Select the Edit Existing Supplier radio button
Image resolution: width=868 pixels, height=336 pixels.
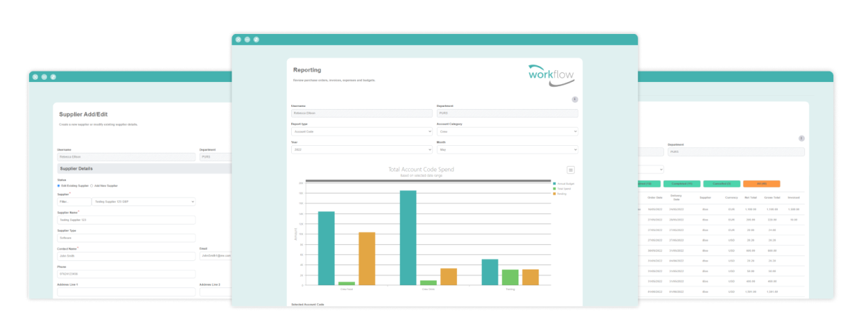pyautogui.click(x=59, y=185)
